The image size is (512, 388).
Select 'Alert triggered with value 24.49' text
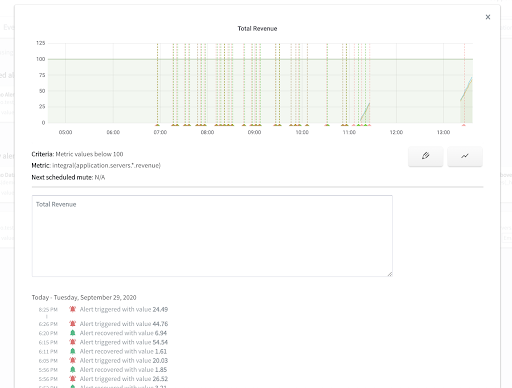(x=124, y=309)
